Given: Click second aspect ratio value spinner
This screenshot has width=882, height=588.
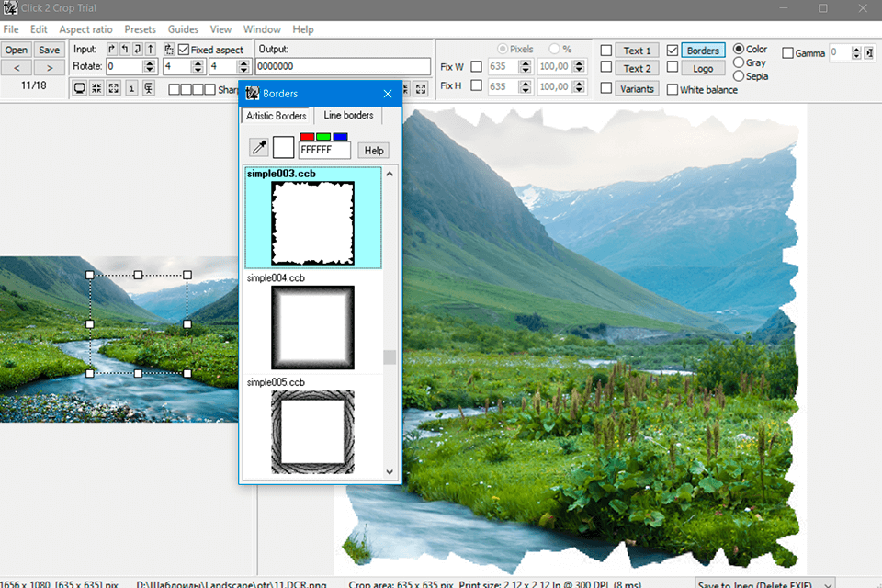Looking at the screenshot, I should click(243, 66).
